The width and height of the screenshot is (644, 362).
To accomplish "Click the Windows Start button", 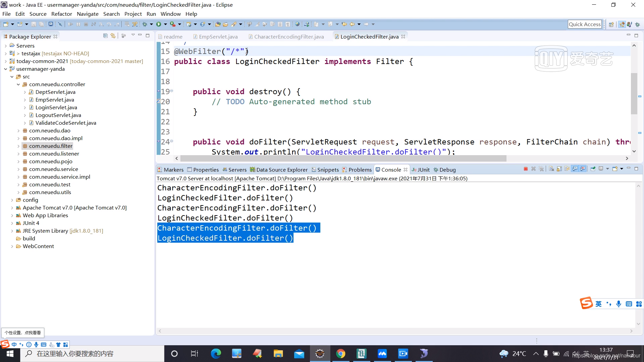I will [10, 354].
